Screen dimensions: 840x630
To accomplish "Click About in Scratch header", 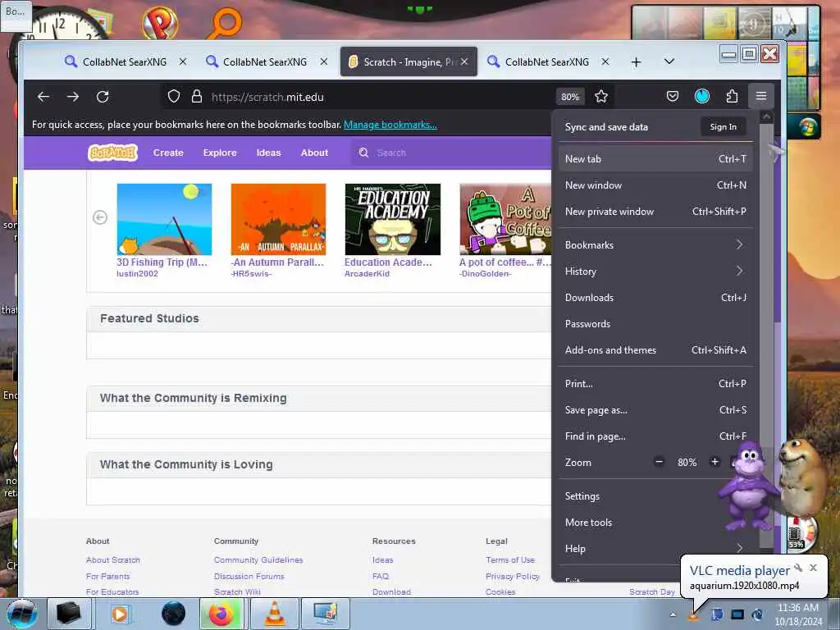I will pos(314,153).
